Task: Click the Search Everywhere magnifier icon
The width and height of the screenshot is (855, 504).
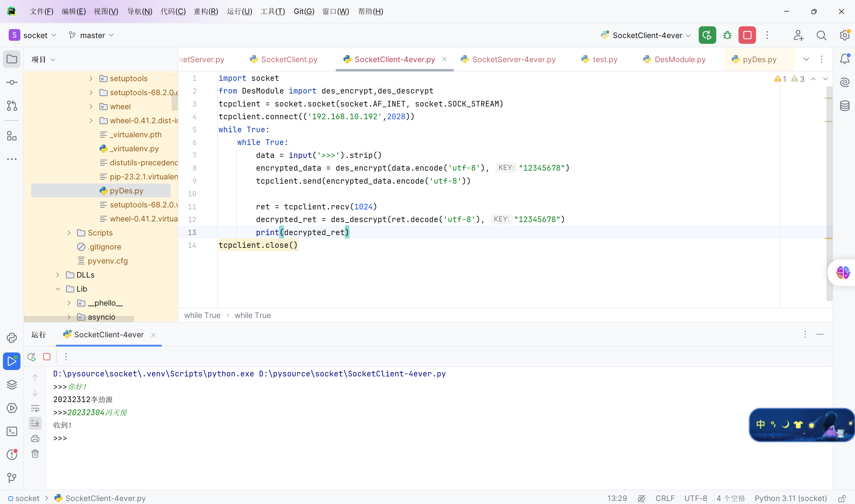Action: [821, 35]
